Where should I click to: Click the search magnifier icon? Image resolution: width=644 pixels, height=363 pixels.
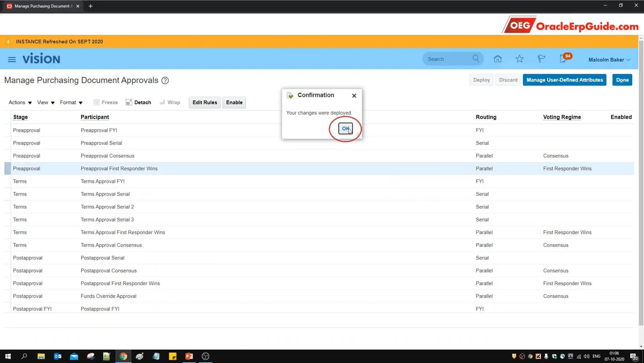(x=476, y=59)
